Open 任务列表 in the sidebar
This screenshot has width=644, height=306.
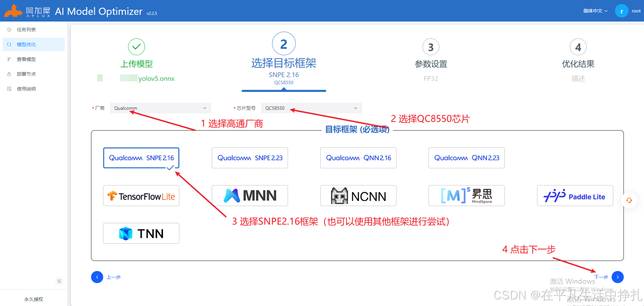(x=34, y=30)
